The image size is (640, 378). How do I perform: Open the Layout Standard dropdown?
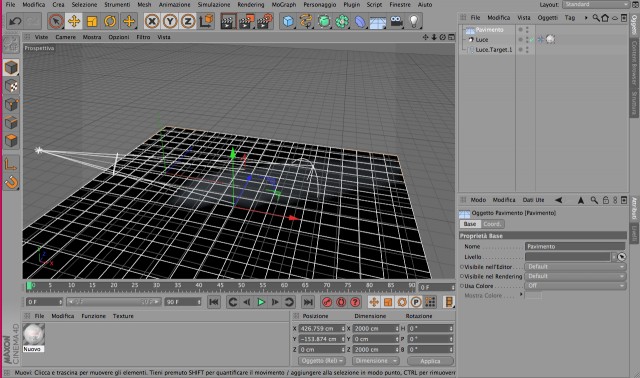[596, 4]
